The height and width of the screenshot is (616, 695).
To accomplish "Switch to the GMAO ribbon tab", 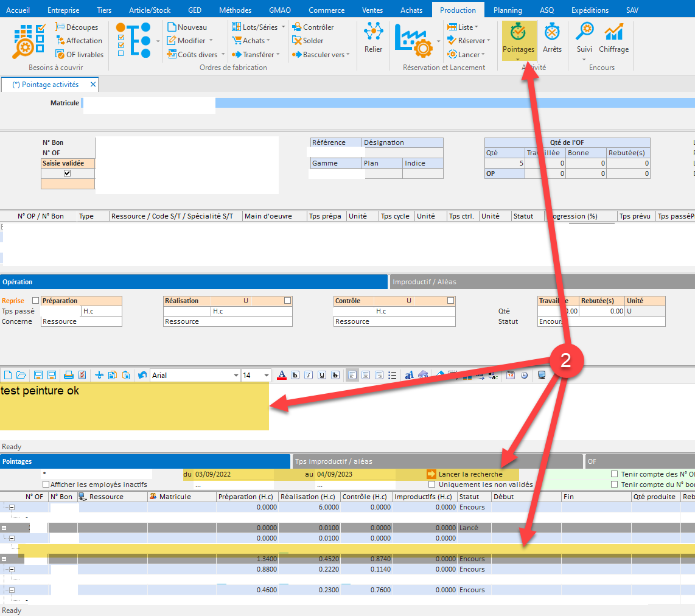I will click(x=280, y=10).
